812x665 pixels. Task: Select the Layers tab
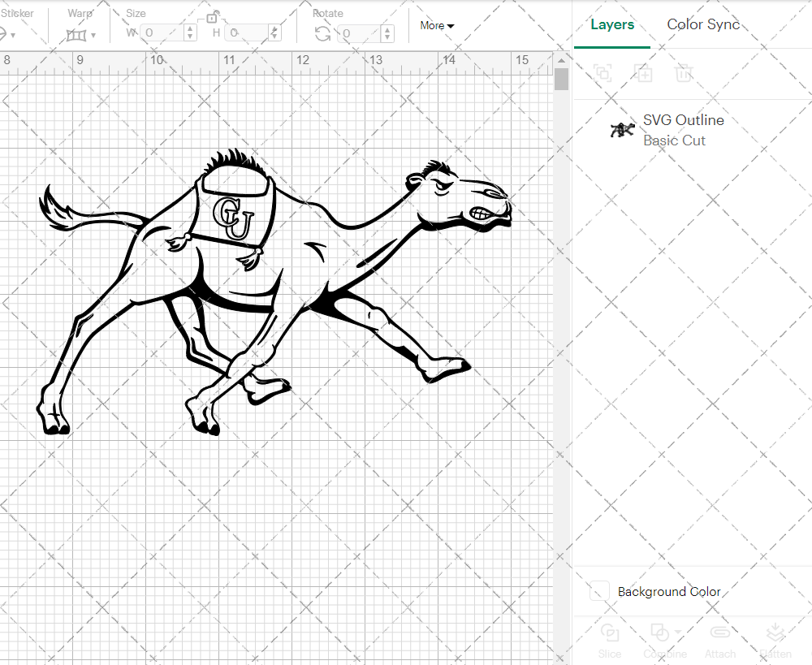pos(612,24)
